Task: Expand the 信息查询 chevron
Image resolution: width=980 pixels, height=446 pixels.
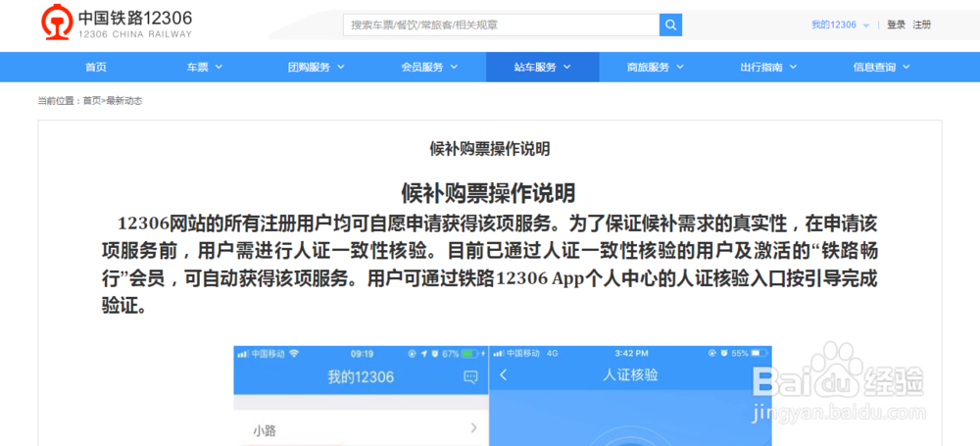Action: point(906,67)
